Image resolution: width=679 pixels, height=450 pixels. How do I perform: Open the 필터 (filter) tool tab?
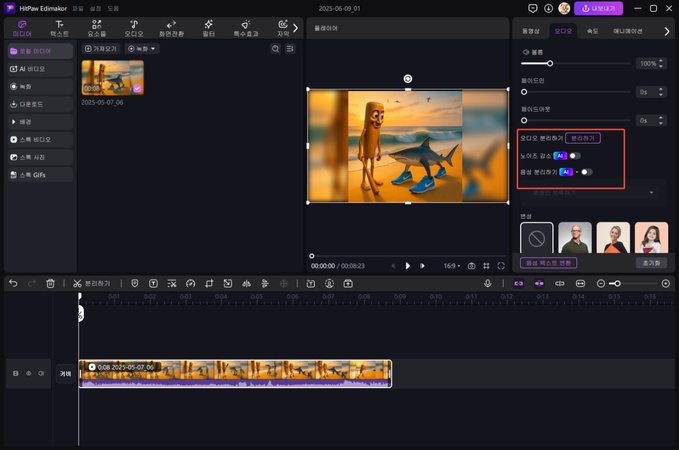coord(208,28)
